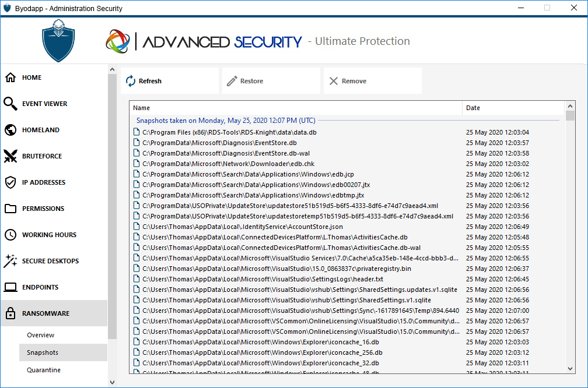This screenshot has height=388, width=588.
Task: Click the Home house icon
Action: (10, 77)
